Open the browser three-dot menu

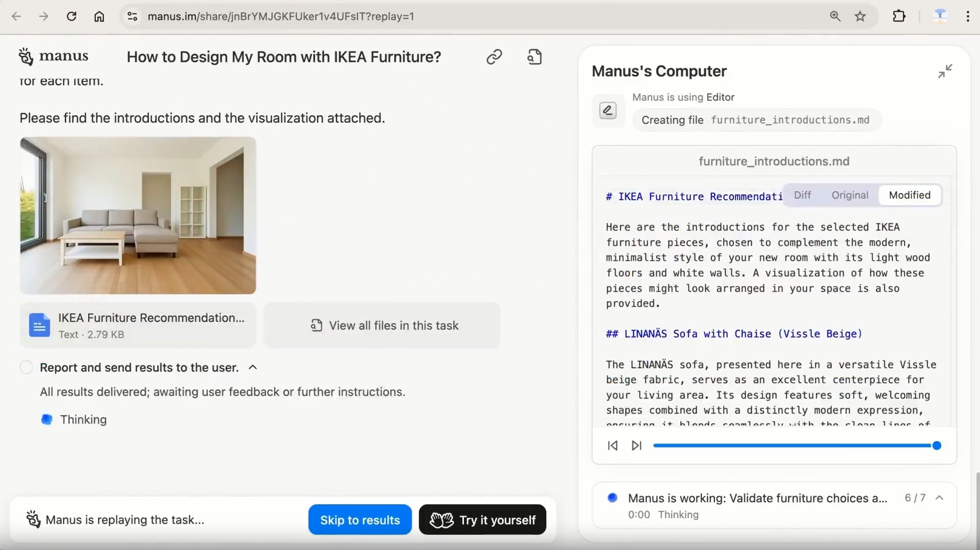pyautogui.click(x=968, y=16)
